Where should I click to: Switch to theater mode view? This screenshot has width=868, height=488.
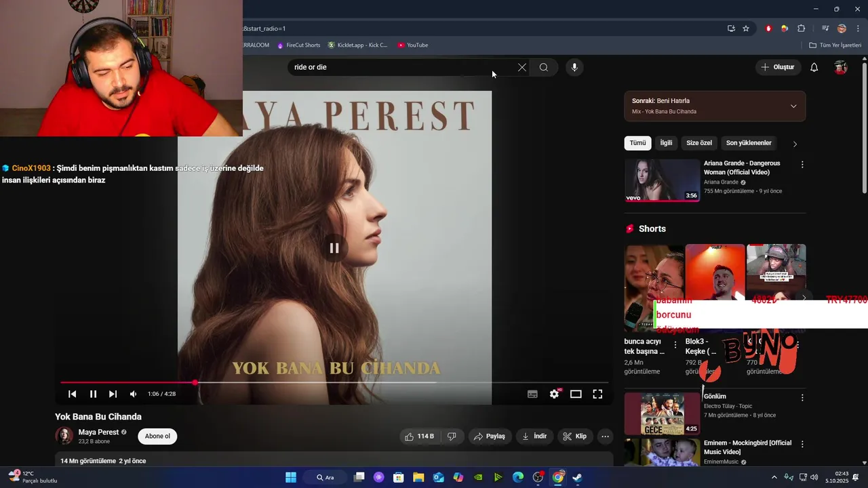pyautogui.click(x=576, y=394)
